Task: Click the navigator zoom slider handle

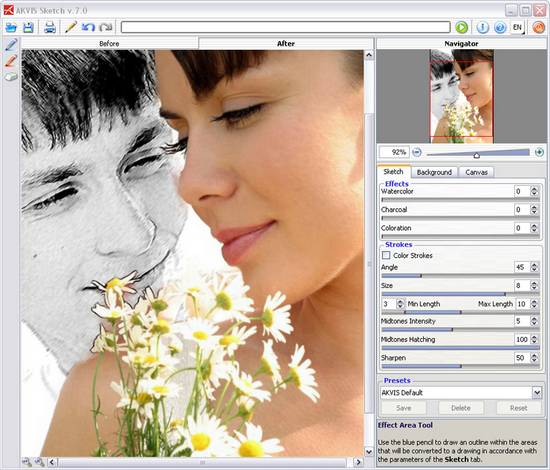Action: point(476,155)
